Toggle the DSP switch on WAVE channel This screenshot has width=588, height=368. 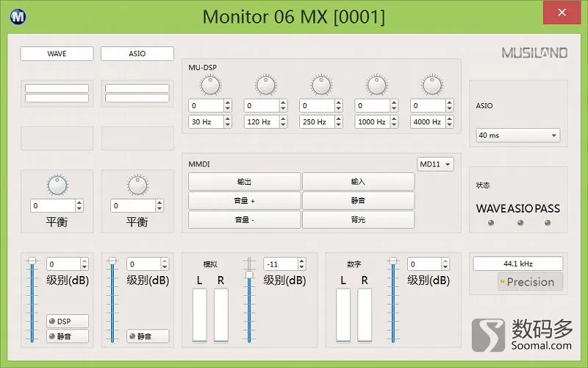pos(68,322)
